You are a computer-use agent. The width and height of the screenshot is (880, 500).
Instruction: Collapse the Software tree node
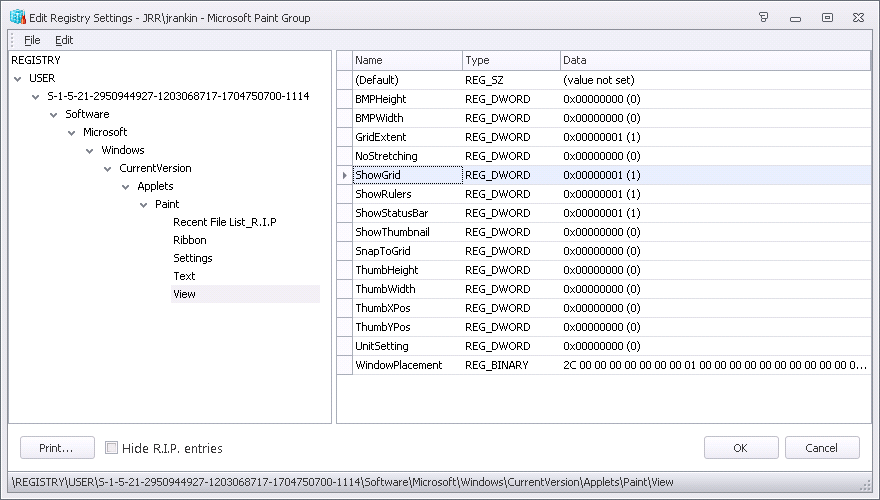pyautogui.click(x=54, y=114)
